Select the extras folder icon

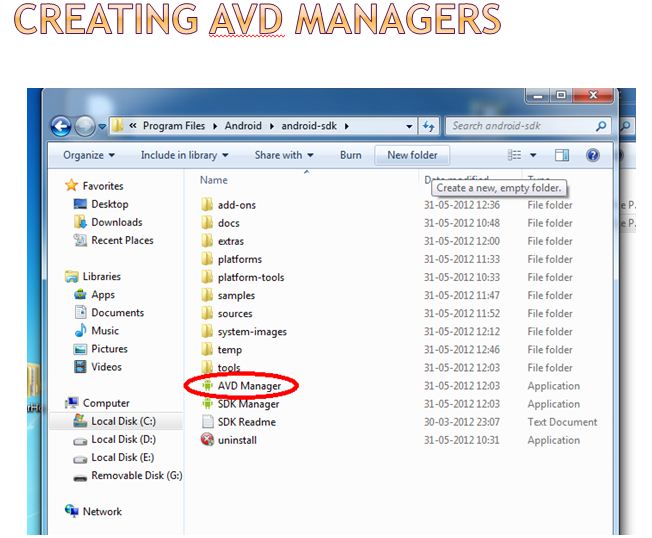click(207, 241)
